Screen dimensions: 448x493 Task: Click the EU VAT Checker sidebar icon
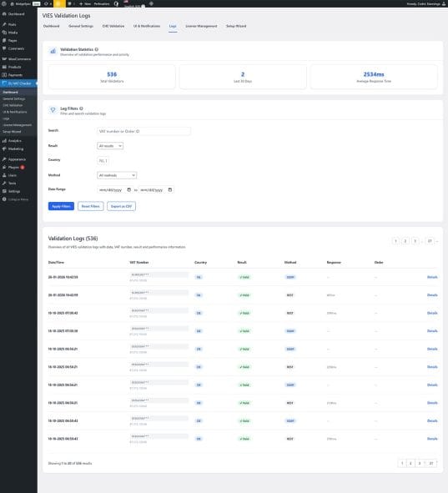tap(4, 83)
